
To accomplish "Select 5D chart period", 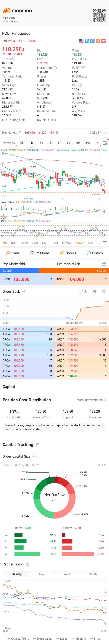I will [x=22, y=143].
